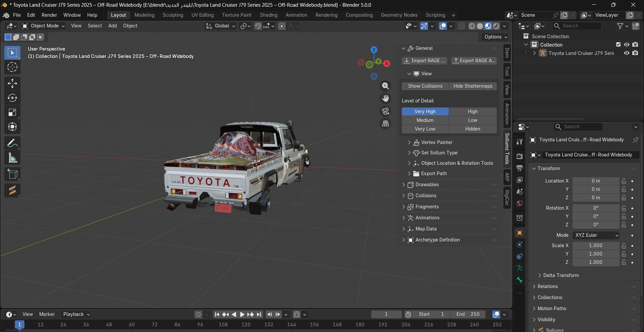
Task: Click the Scale X value slider
Action: [596, 246]
